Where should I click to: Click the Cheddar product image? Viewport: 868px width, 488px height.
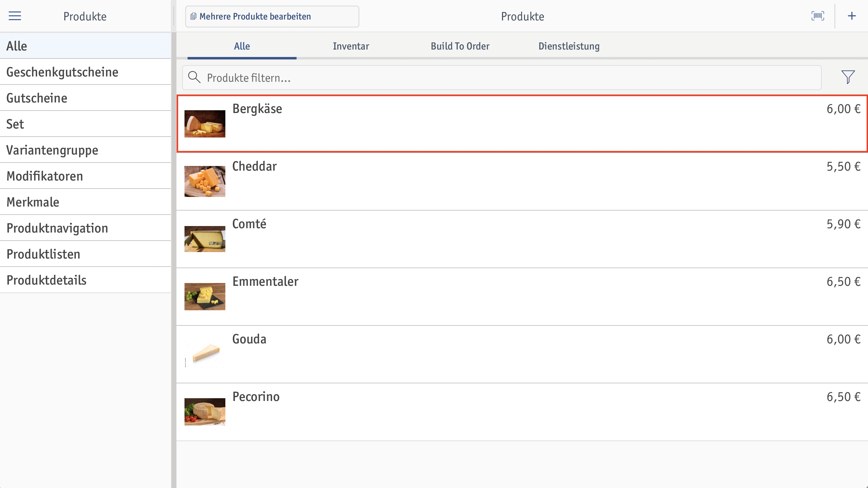205,181
